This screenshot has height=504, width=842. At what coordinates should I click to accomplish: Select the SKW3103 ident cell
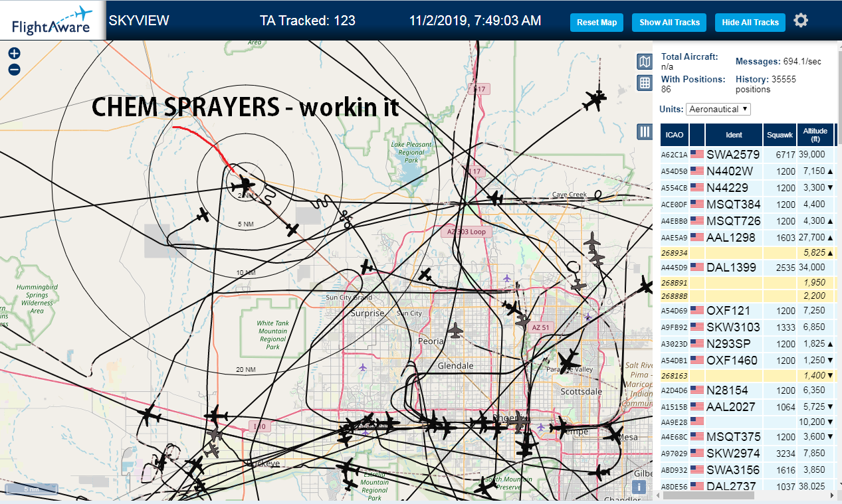pyautogui.click(x=733, y=327)
